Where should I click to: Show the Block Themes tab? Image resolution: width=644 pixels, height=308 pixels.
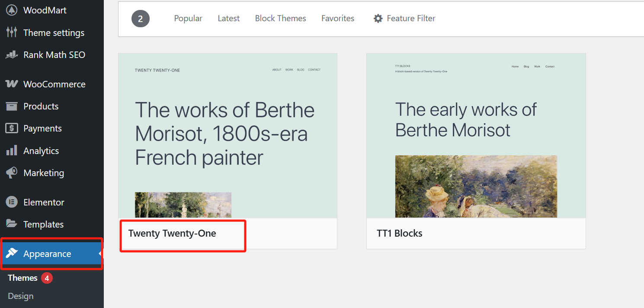(x=280, y=18)
